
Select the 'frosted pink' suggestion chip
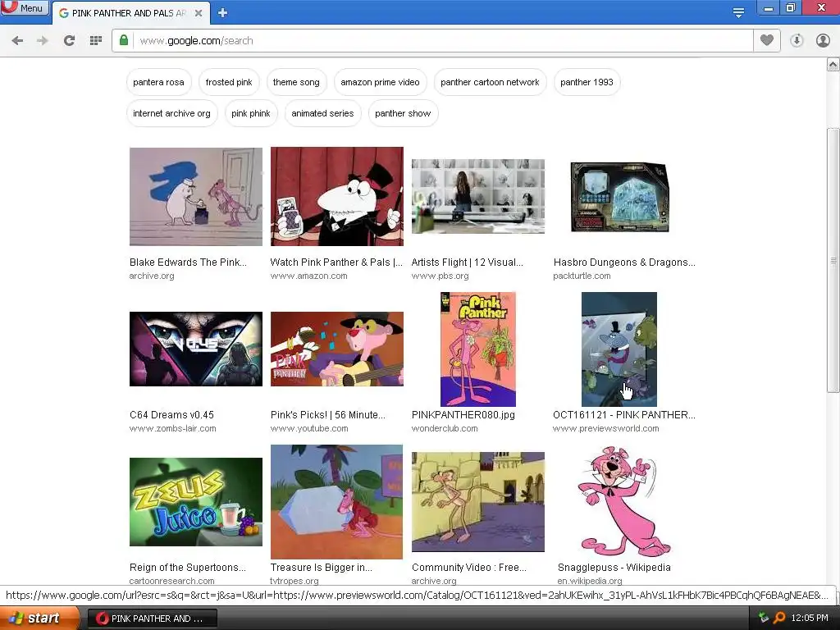229,82
